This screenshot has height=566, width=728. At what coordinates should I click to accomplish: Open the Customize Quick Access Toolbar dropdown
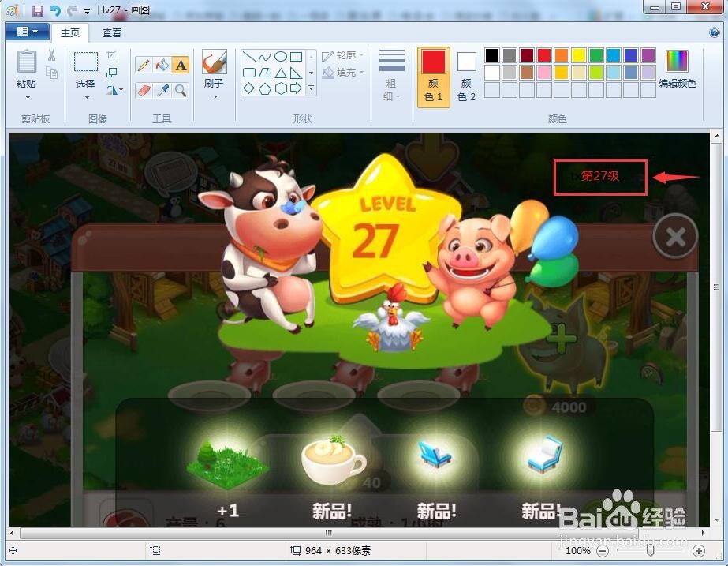(86, 11)
